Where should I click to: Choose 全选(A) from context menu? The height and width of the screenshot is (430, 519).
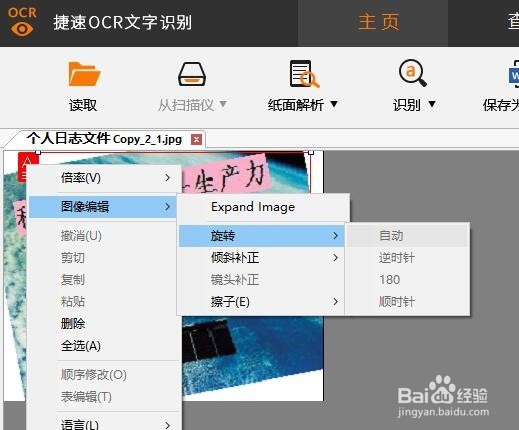click(104, 346)
